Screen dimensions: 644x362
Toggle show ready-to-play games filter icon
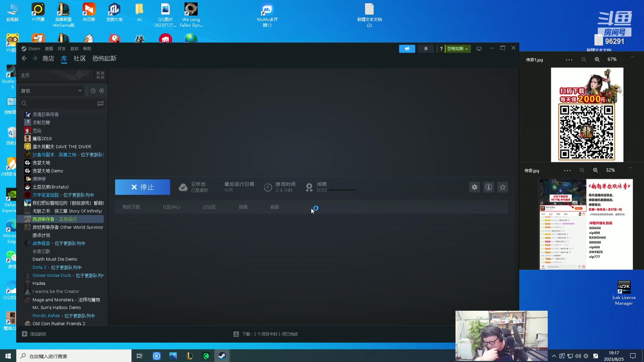(102, 91)
